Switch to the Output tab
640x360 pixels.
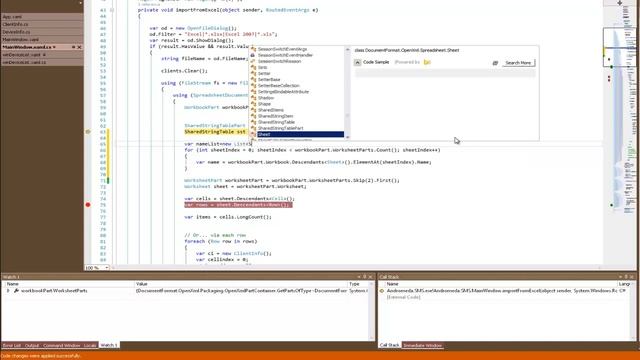point(31,345)
